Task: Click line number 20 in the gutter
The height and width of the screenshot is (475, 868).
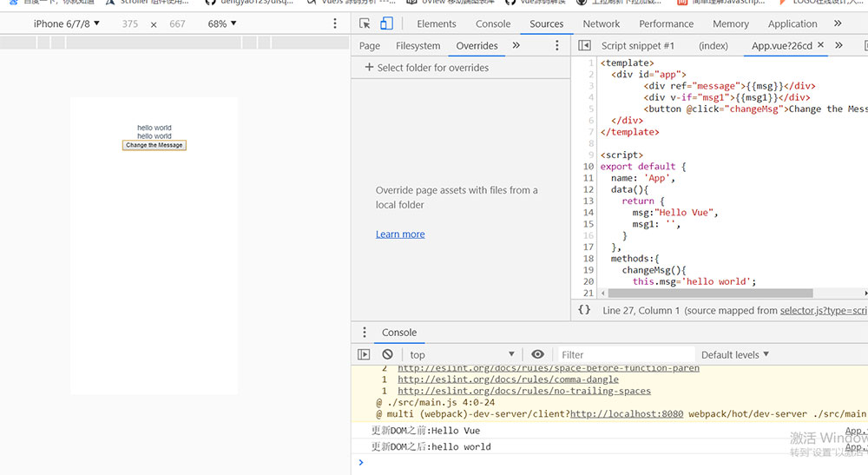Action: coord(588,281)
